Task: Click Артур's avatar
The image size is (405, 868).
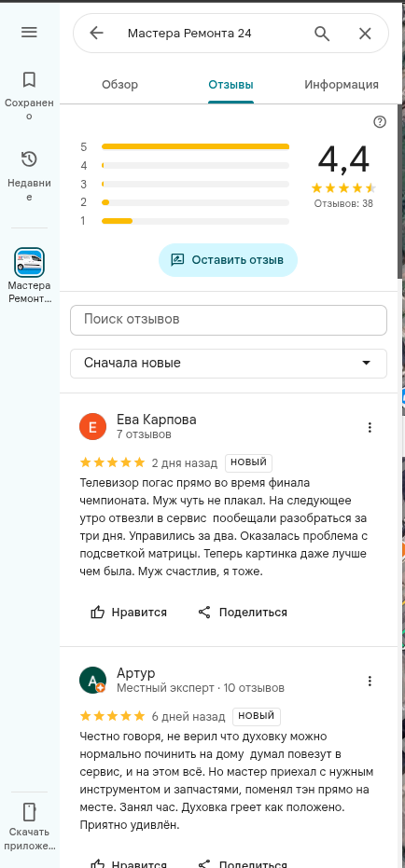Action: tap(92, 681)
